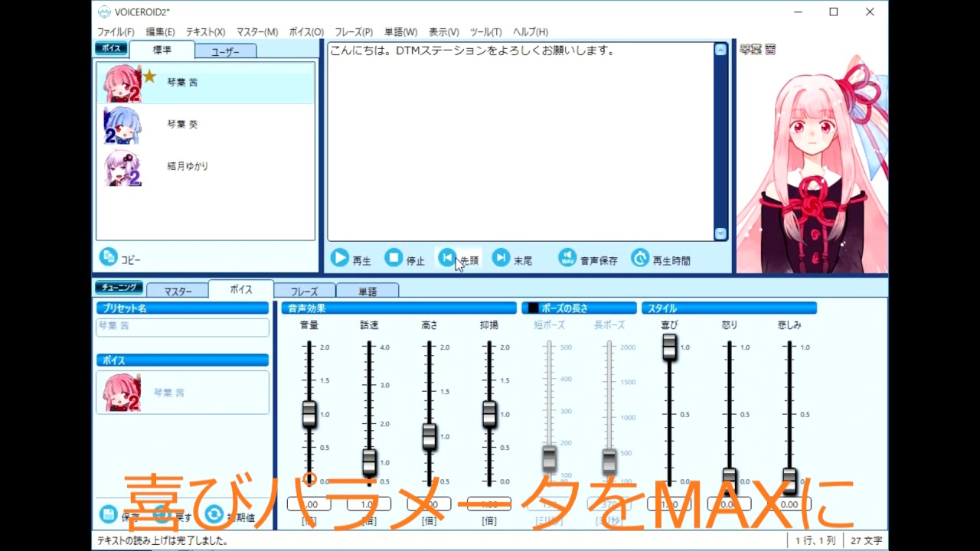
Task: Click the 悲しみ sadness slider handle
Action: (789, 481)
